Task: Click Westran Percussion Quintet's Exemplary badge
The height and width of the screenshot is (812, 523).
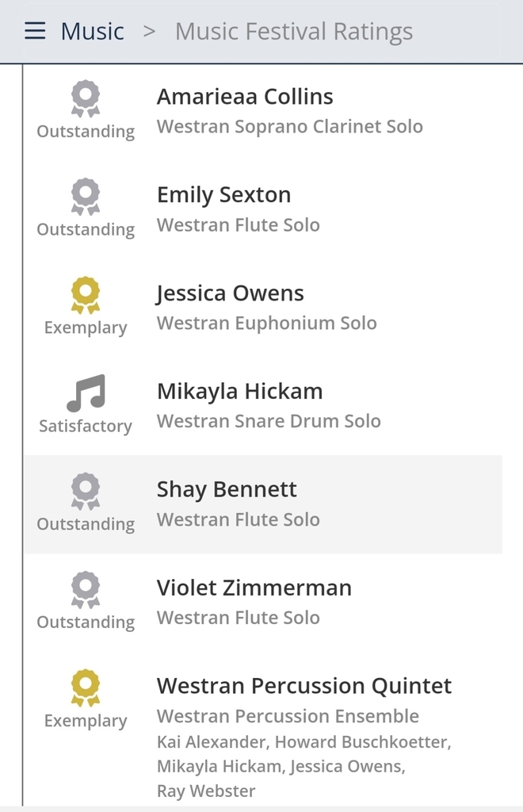Action: [x=86, y=688]
